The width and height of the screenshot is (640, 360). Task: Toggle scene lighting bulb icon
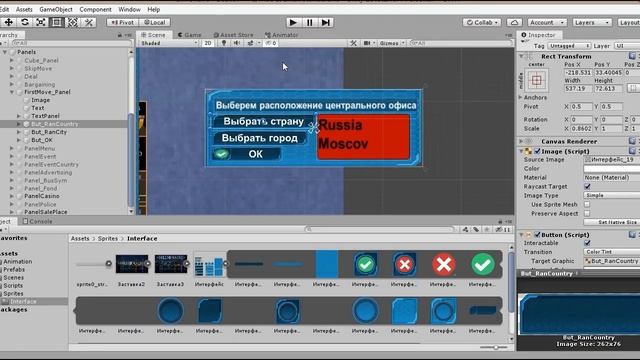[x=224, y=43]
